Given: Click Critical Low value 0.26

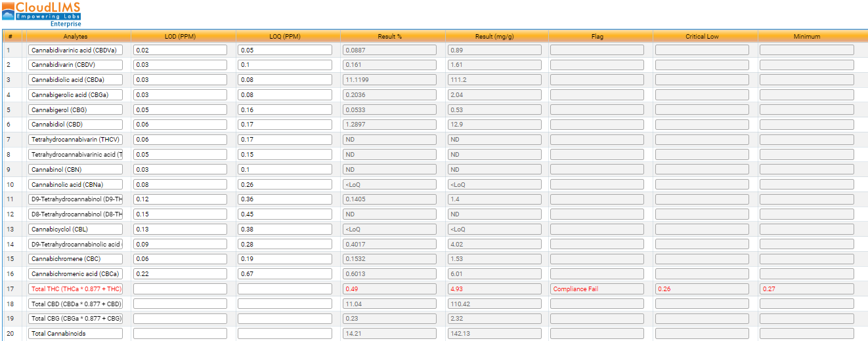Looking at the screenshot, I should coord(702,289).
